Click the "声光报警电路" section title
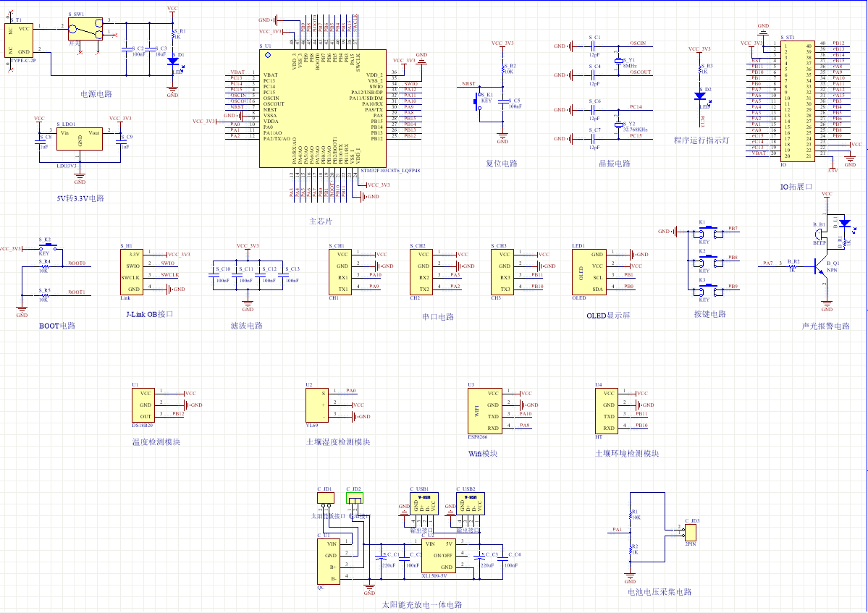Screen dimensions: 868x613 825,326
